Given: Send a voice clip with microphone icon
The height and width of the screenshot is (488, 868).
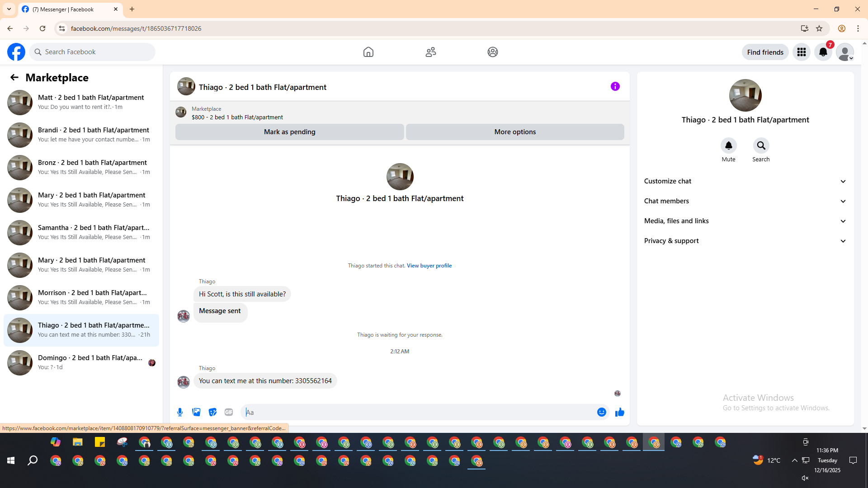Looking at the screenshot, I should coord(180,412).
